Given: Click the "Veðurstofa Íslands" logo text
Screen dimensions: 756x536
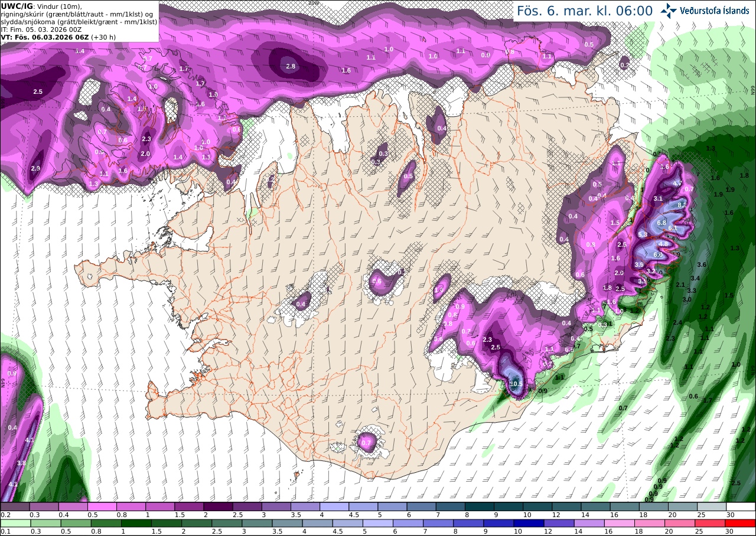Looking at the screenshot, I should tap(714, 11).
